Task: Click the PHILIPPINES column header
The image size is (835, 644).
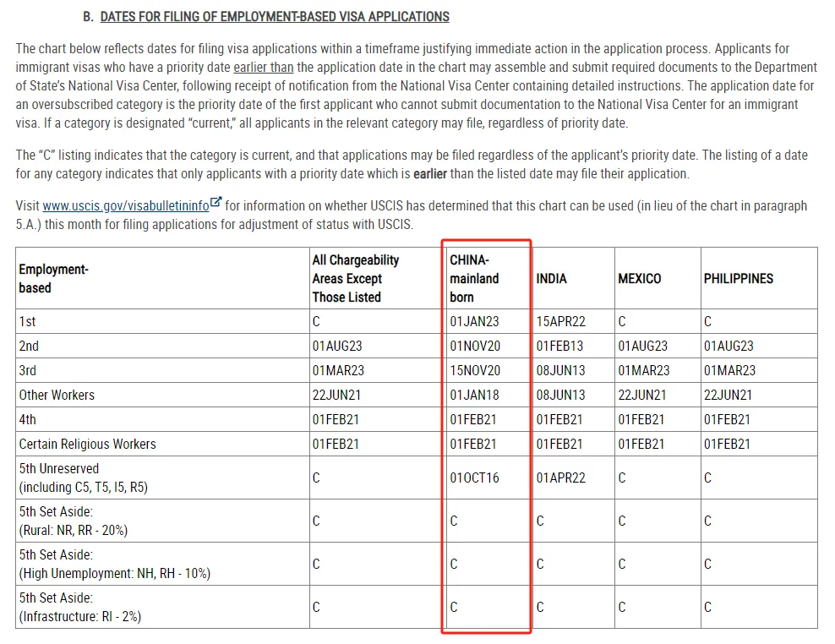Action: [x=738, y=278]
